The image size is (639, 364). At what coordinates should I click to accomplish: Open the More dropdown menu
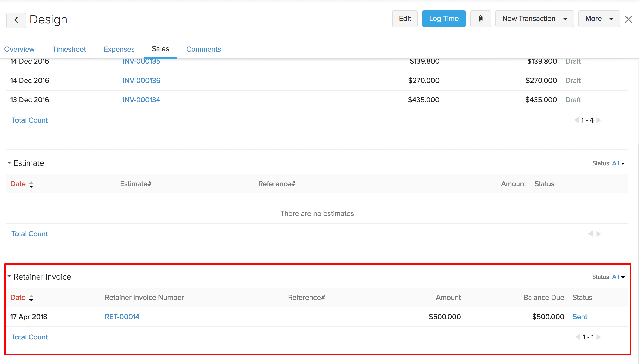click(x=599, y=19)
